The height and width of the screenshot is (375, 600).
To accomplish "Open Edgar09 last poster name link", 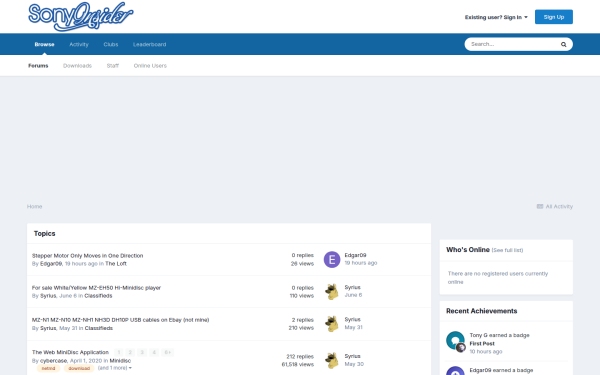I will click(x=355, y=255).
